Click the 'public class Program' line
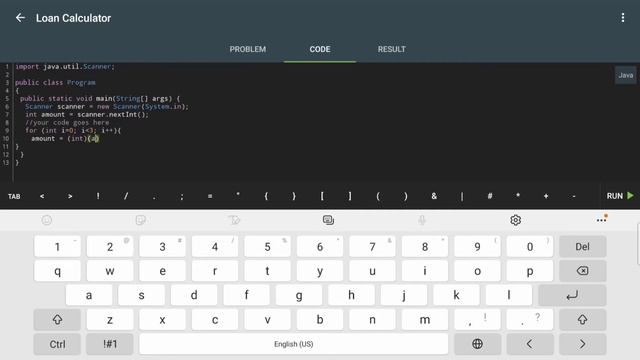 point(55,82)
